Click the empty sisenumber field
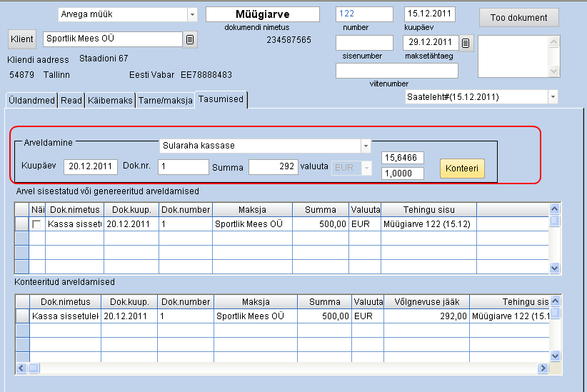Image resolution: width=587 pixels, height=392 pixels. (x=364, y=43)
